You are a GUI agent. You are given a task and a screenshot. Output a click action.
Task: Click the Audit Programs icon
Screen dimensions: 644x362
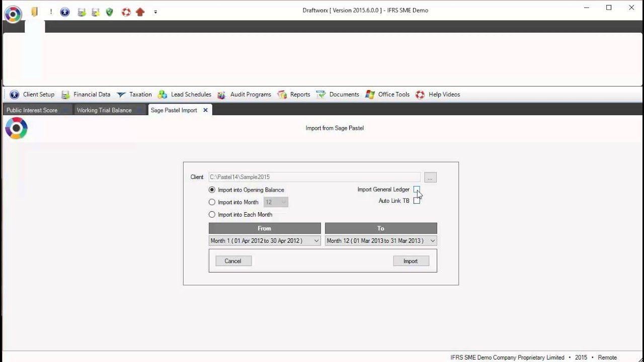(x=221, y=95)
